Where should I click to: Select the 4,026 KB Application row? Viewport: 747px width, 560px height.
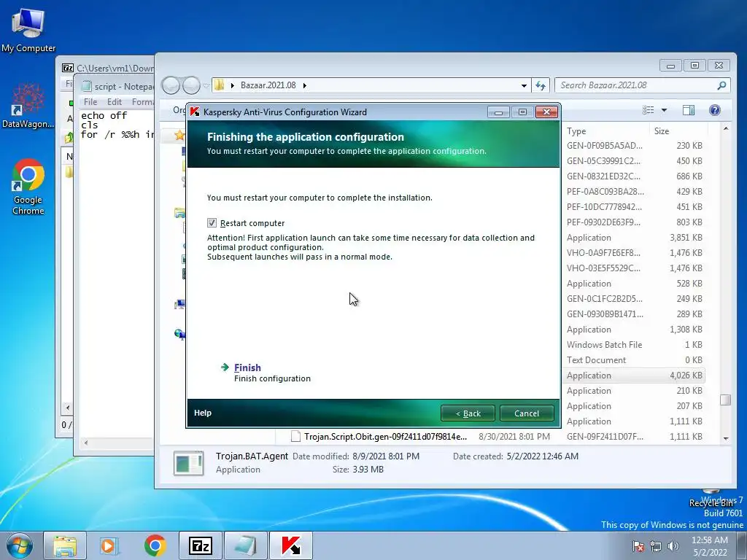pos(634,376)
